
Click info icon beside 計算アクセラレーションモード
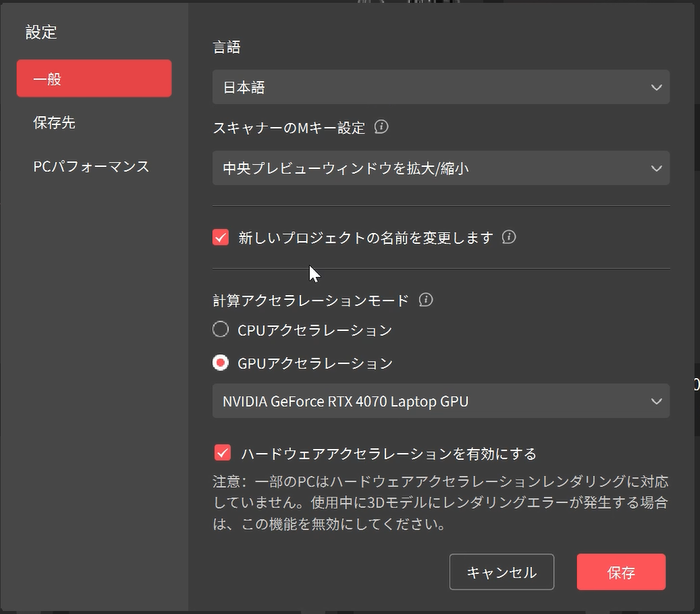click(x=426, y=300)
